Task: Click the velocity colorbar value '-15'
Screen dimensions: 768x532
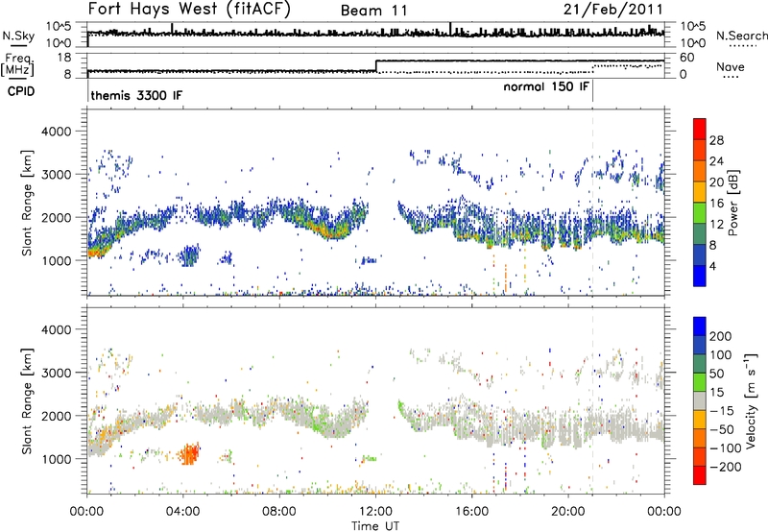Action: (722, 410)
